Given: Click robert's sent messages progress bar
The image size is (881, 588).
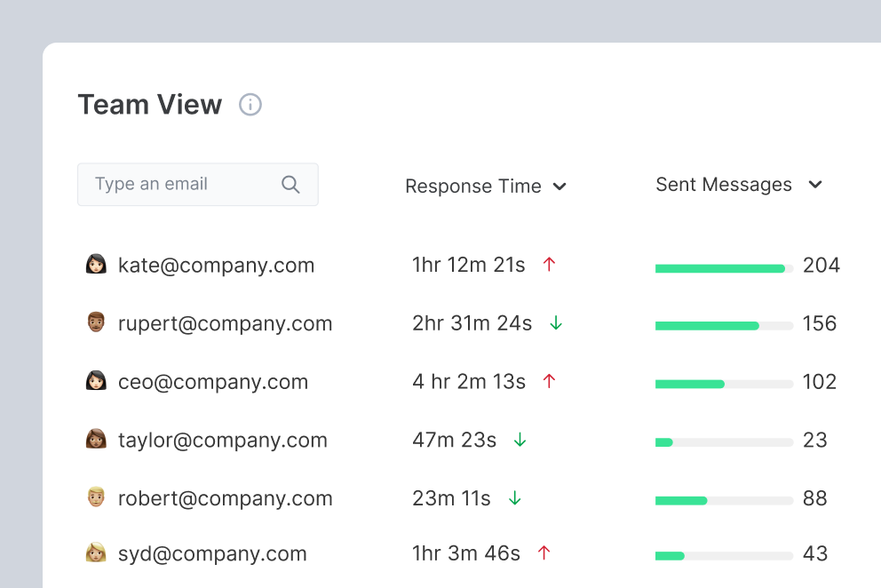Looking at the screenshot, I should coord(724,501).
